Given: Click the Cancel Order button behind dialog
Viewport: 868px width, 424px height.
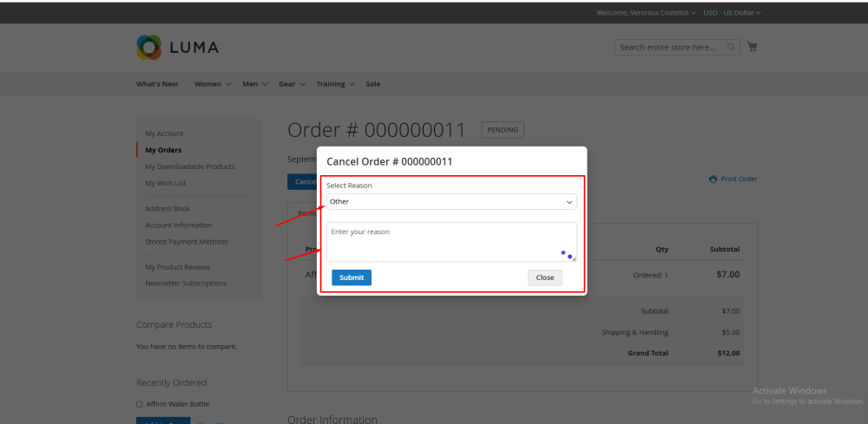Looking at the screenshot, I should (x=302, y=182).
